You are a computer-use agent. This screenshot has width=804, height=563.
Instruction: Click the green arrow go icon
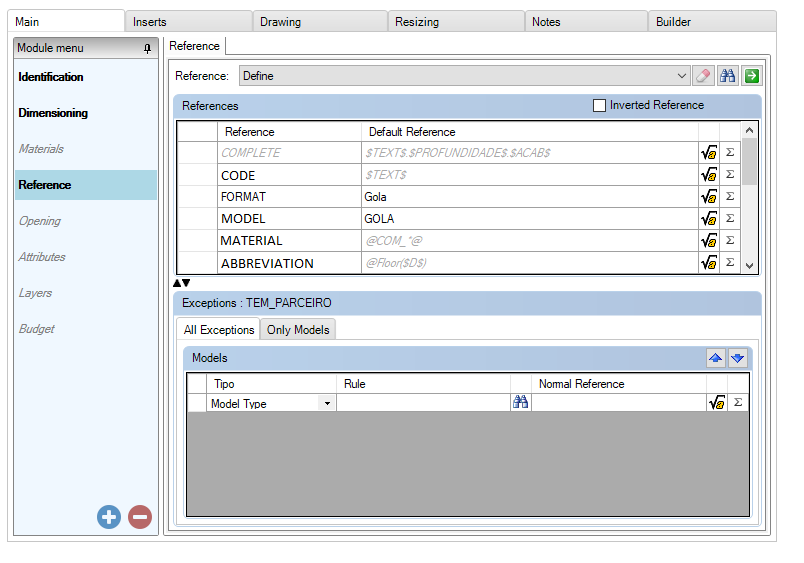click(x=751, y=76)
